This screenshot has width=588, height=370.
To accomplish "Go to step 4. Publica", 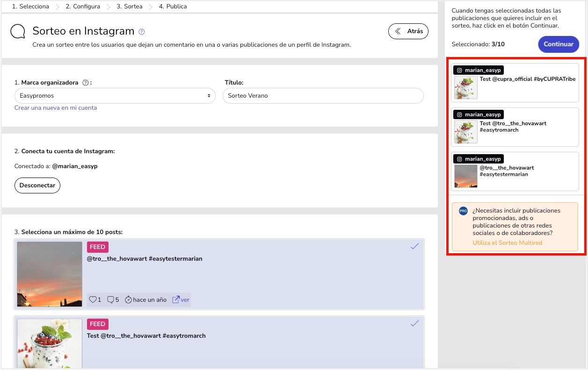I will coord(173,7).
